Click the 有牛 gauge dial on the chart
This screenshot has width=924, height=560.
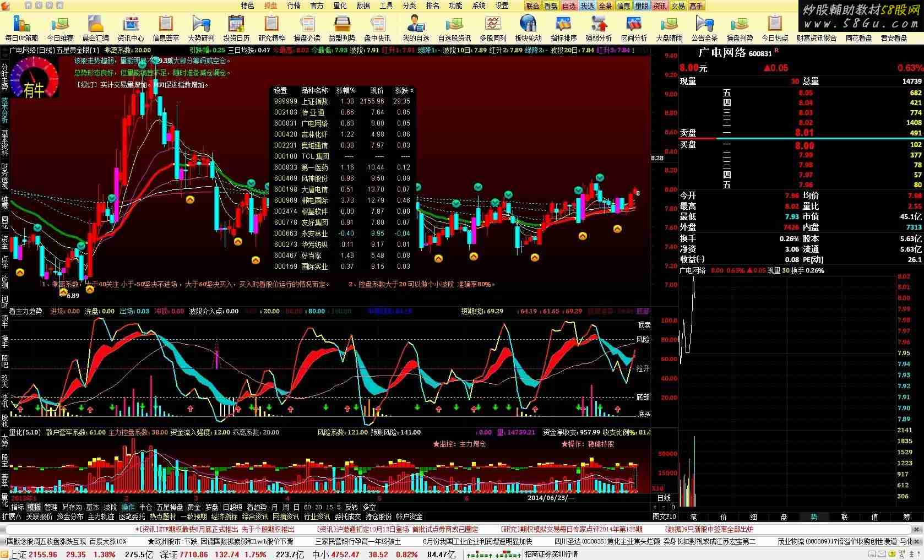pyautogui.click(x=34, y=77)
